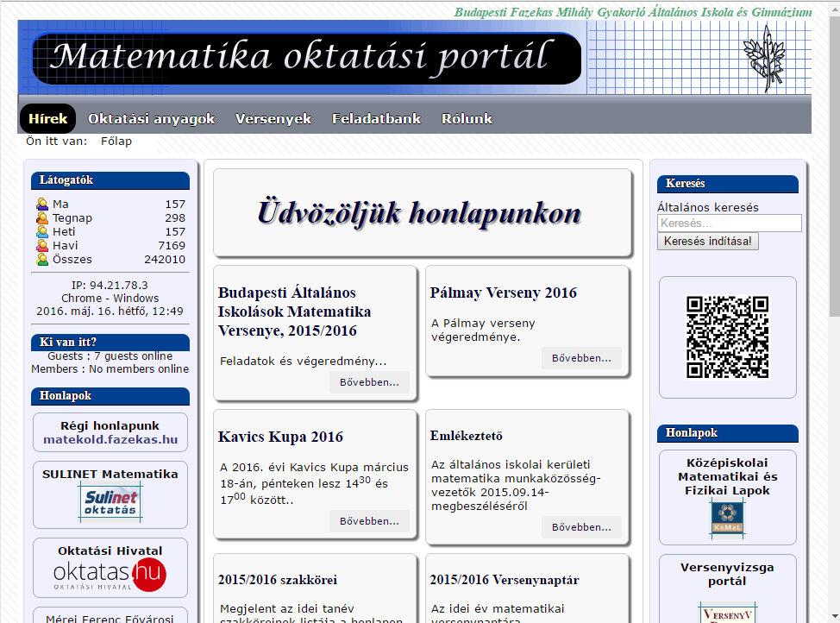The height and width of the screenshot is (623, 840).
Task: Open the Rólunk menu item
Action: pos(467,119)
